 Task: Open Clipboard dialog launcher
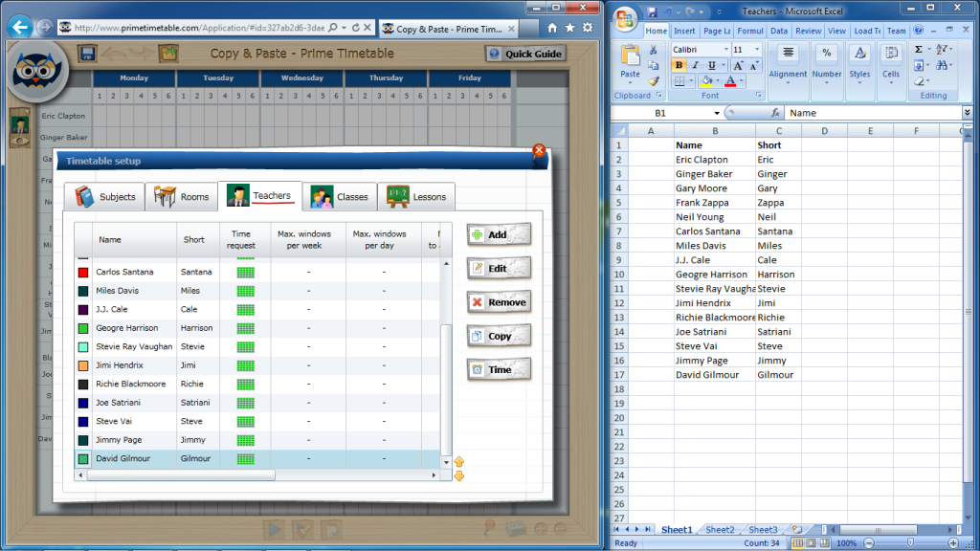click(x=659, y=96)
